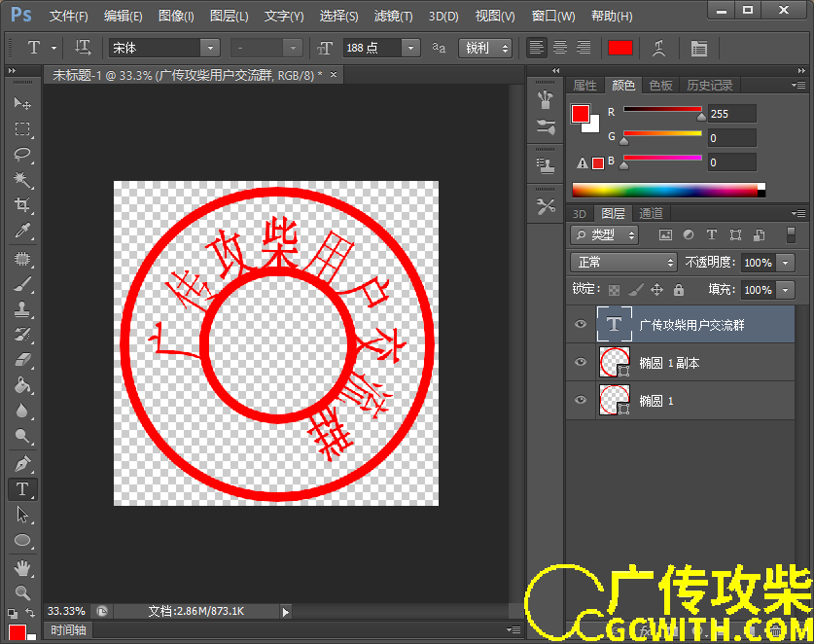Toggle lock transparent pixels
The width and height of the screenshot is (814, 644).
(x=614, y=290)
